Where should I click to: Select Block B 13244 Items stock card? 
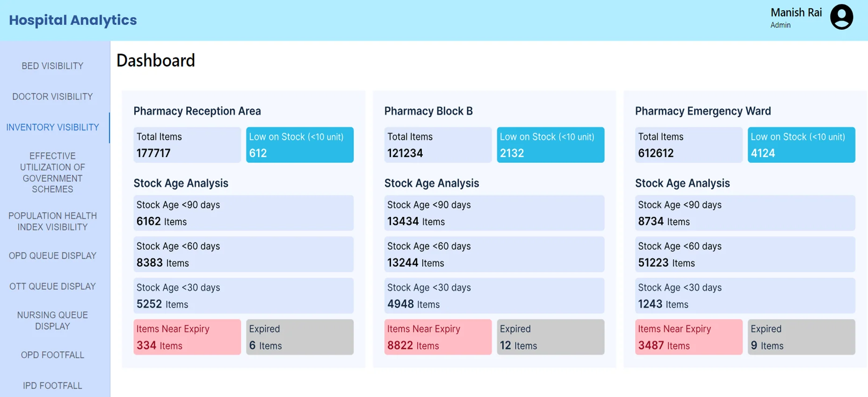click(494, 254)
